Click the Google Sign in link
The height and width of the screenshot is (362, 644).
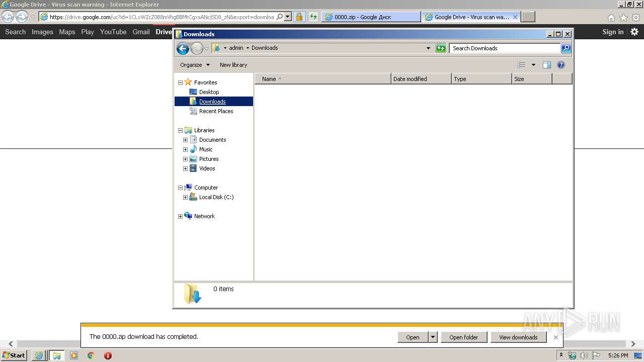613,32
